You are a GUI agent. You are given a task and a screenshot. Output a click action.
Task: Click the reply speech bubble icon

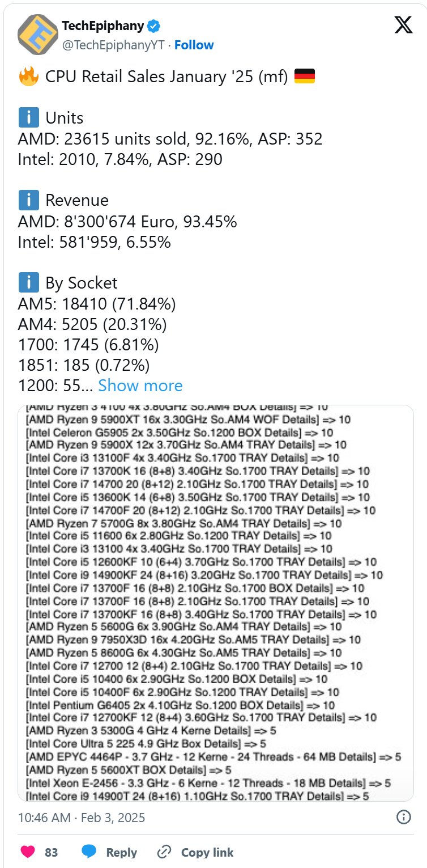[89, 852]
